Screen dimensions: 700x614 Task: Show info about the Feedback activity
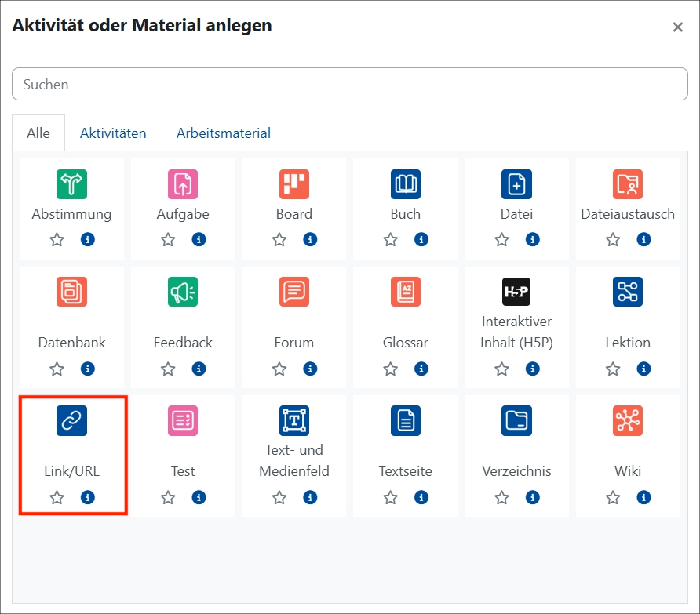199,369
